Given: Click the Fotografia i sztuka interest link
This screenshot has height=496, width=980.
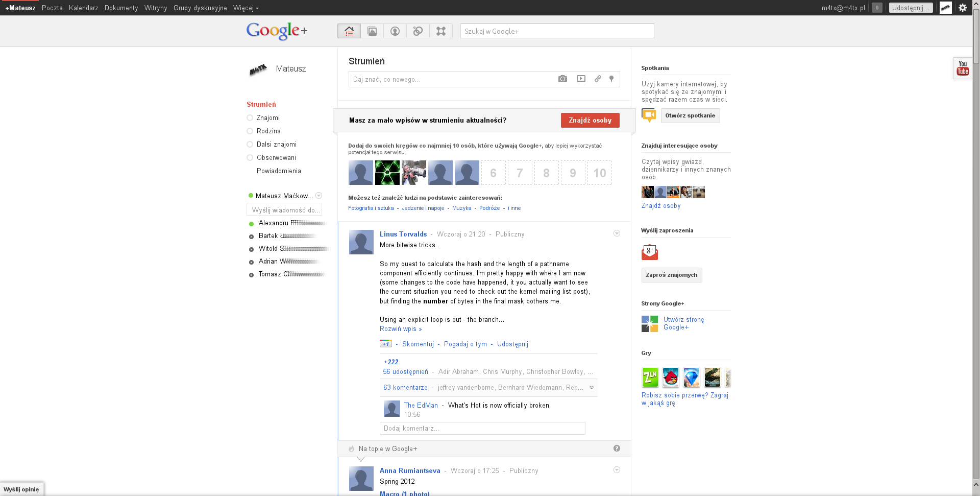Looking at the screenshot, I should click(x=371, y=208).
